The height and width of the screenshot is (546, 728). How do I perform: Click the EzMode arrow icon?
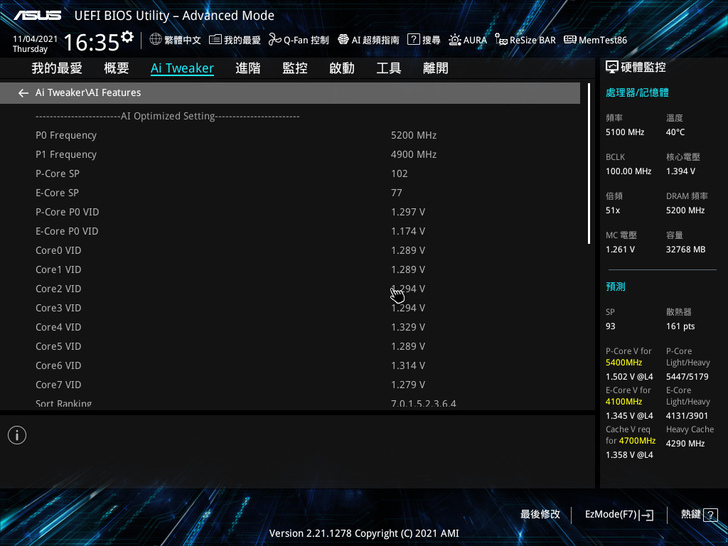pyautogui.click(x=646, y=515)
